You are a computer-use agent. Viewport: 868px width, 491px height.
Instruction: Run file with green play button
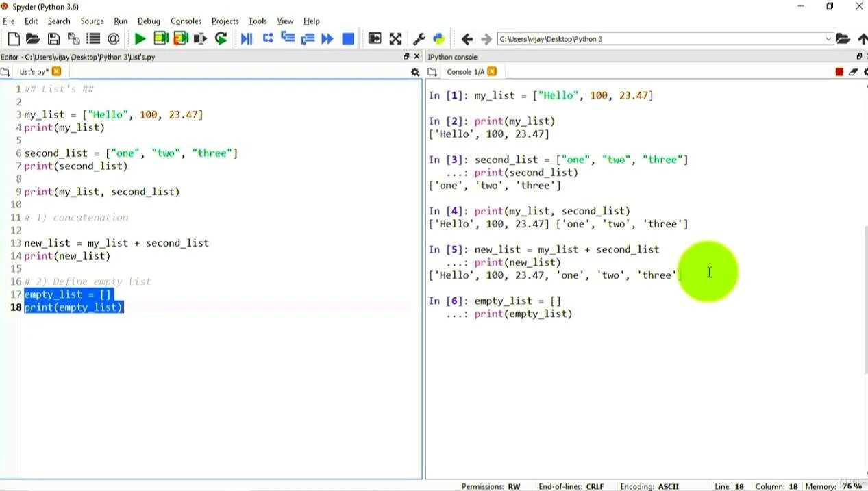140,39
